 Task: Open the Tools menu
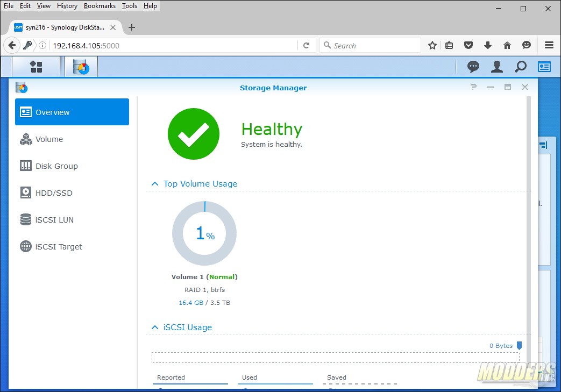tap(130, 6)
